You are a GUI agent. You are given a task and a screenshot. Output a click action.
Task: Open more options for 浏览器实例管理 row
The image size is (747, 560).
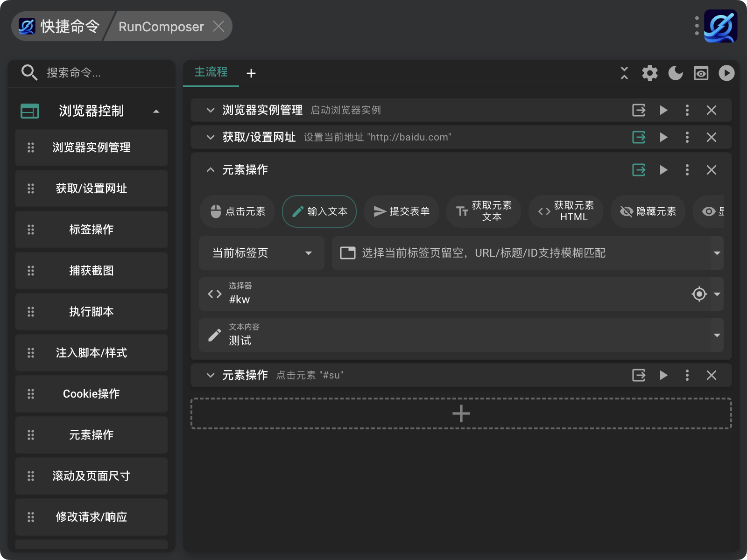[687, 110]
